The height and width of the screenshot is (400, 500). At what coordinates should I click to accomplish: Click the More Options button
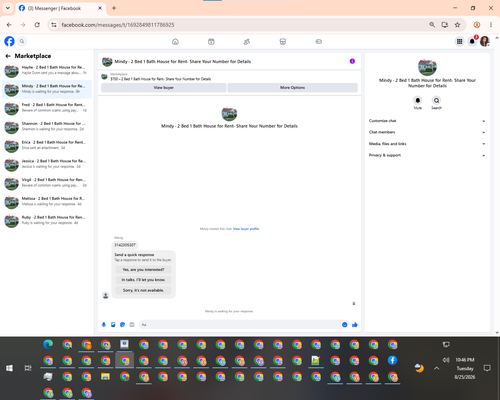[x=292, y=88]
